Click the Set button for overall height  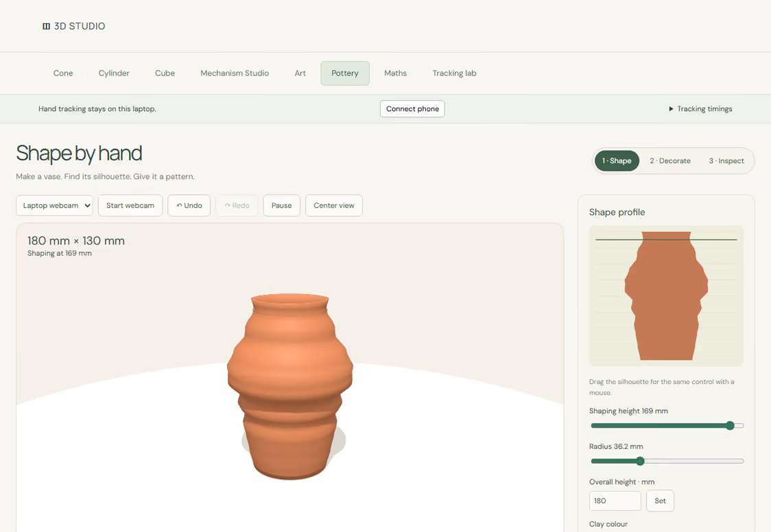point(660,500)
